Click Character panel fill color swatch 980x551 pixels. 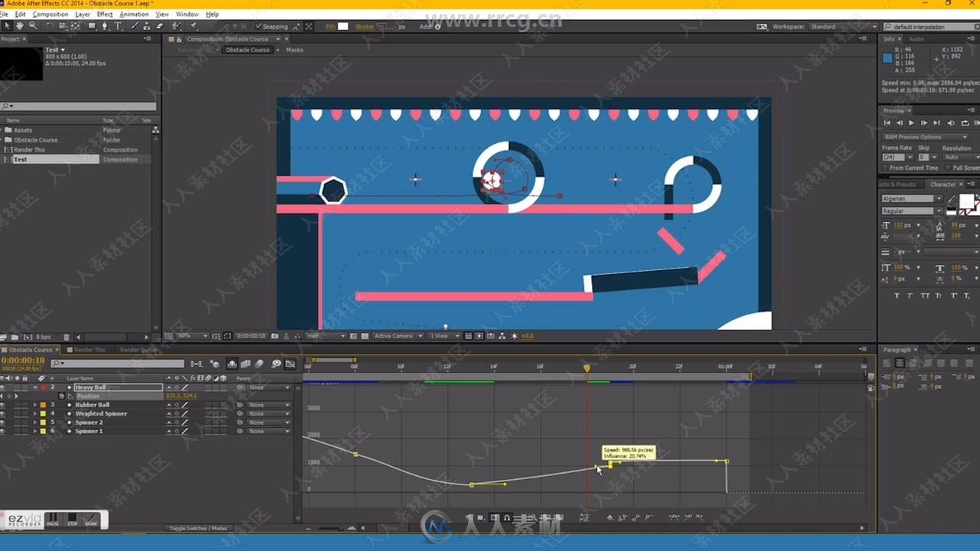pyautogui.click(x=966, y=201)
